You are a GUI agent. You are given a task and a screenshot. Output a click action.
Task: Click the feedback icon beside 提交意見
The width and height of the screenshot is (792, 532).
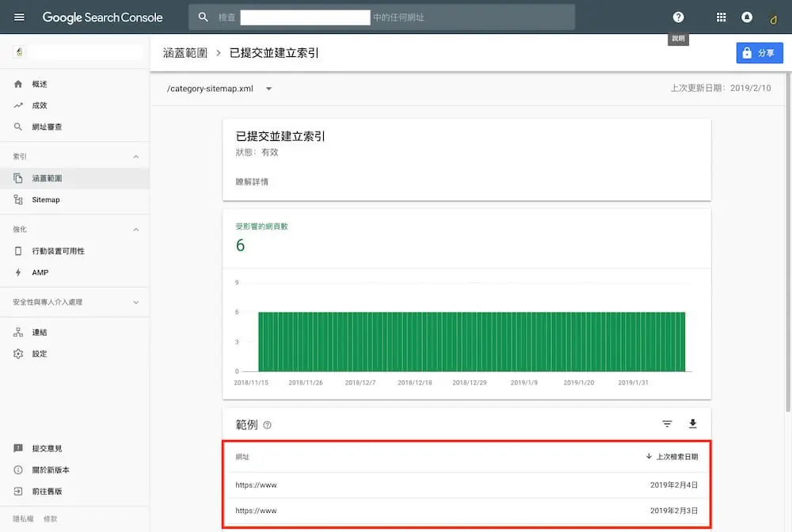(18, 448)
